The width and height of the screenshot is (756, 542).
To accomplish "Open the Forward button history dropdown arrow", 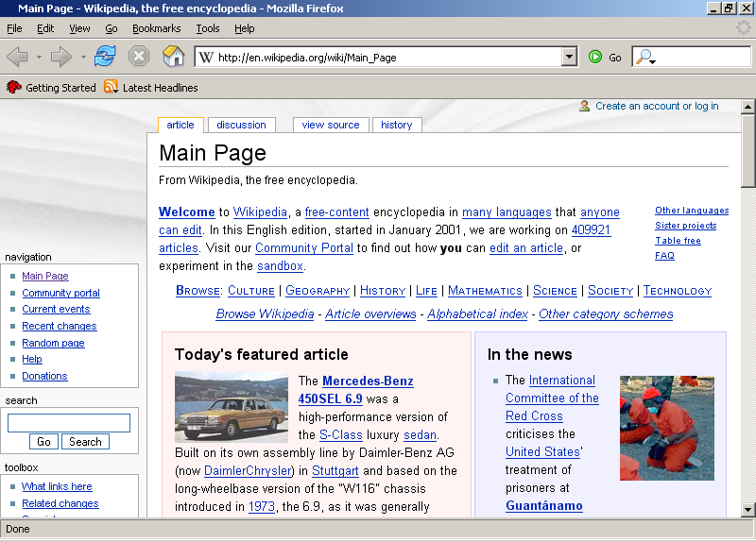I will [x=83, y=57].
